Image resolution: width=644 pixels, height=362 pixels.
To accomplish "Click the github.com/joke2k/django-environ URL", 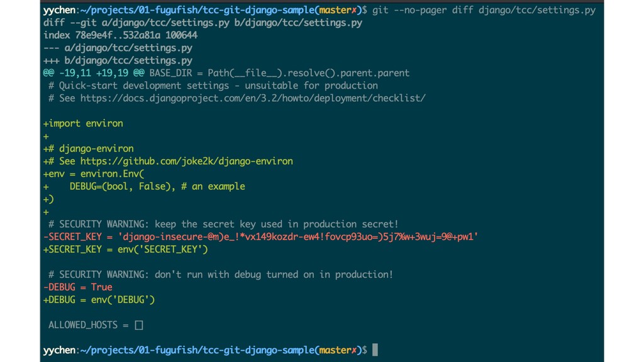I will click(186, 162).
